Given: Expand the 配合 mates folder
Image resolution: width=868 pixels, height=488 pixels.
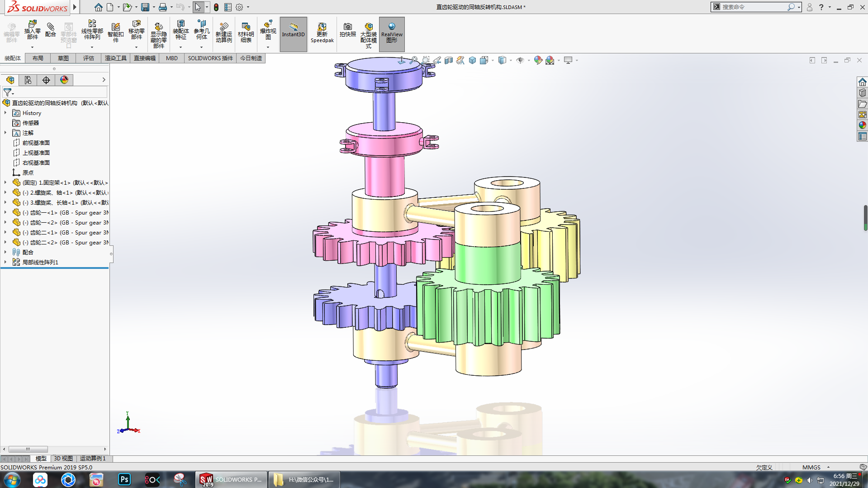Looking at the screenshot, I should pyautogui.click(x=5, y=252).
